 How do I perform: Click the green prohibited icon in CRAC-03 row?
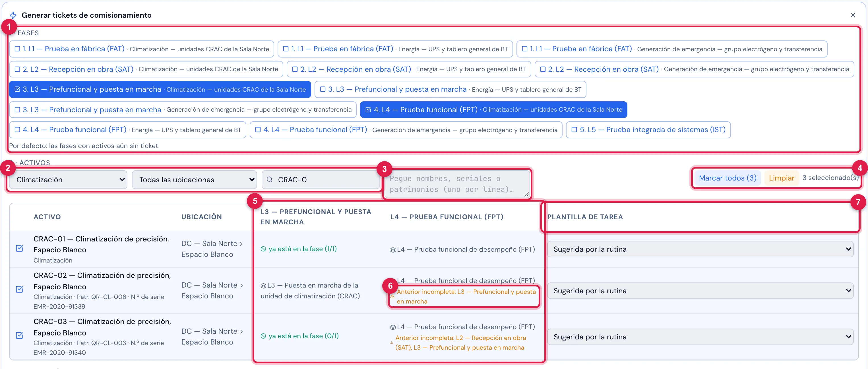tap(263, 336)
